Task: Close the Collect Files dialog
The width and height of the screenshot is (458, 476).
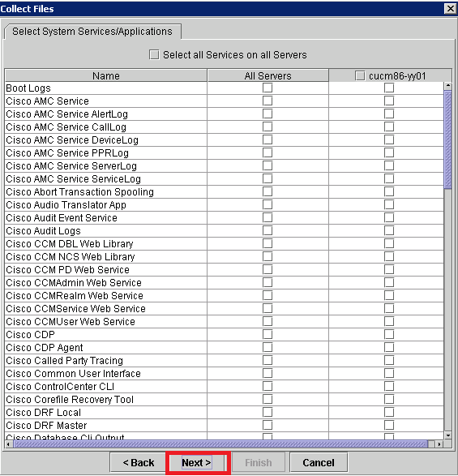Action: pyautogui.click(x=451, y=8)
